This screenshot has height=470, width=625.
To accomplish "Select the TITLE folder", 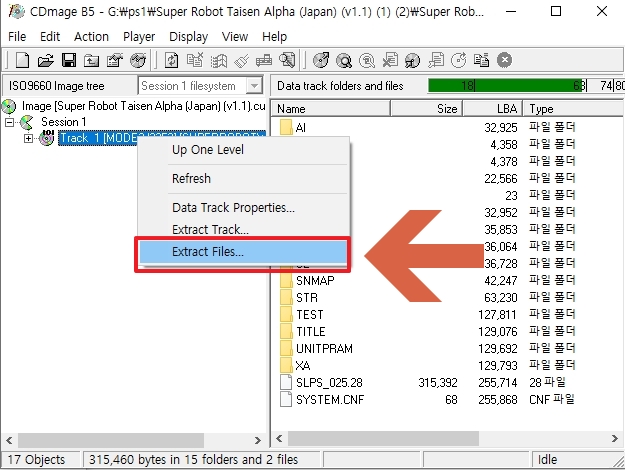I will point(311,332).
